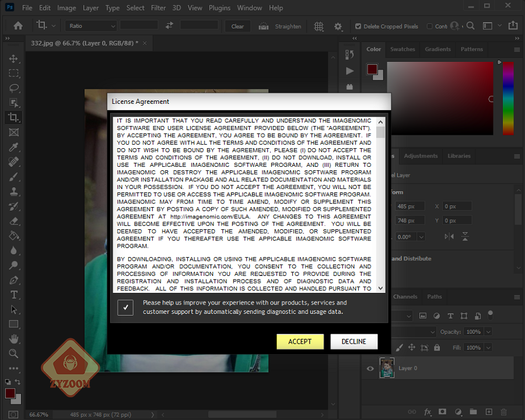Click the Share icon in options bar
525x420 pixels.
tap(513, 26)
